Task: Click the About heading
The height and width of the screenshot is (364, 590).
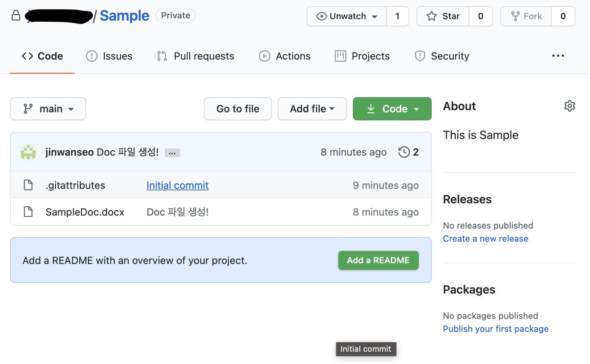Action: [459, 106]
